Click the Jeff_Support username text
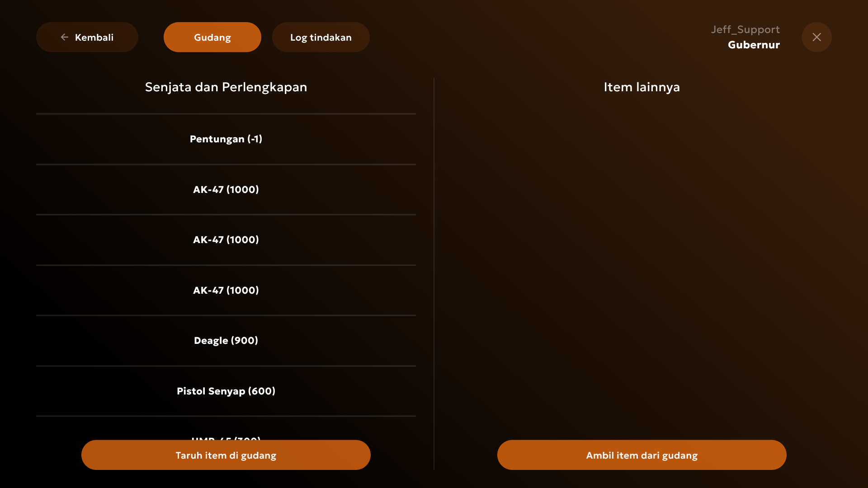The image size is (868, 488). point(745,29)
